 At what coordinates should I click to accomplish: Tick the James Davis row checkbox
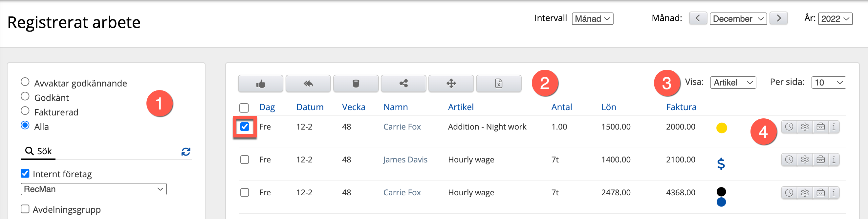click(245, 159)
